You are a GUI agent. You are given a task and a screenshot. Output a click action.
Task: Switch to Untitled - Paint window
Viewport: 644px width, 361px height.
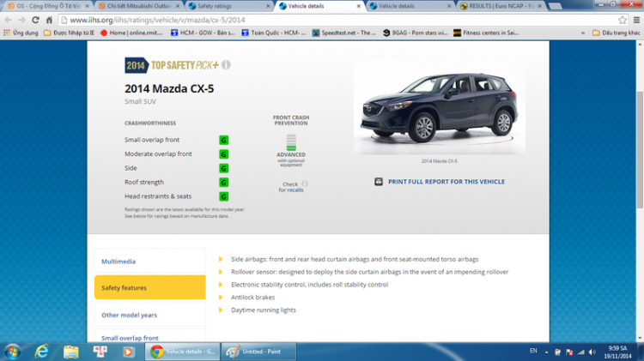pos(258,352)
